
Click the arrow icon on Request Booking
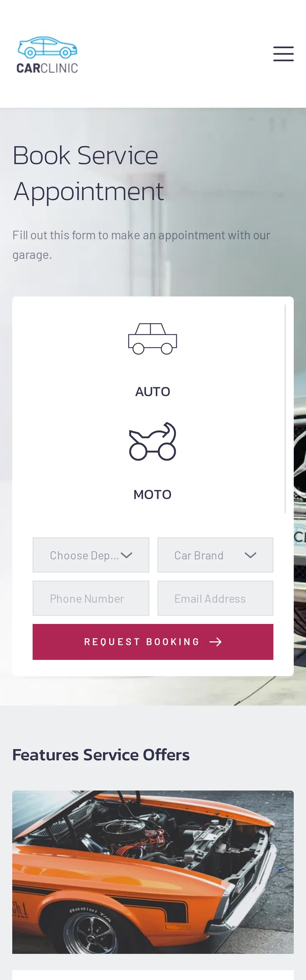point(216,642)
